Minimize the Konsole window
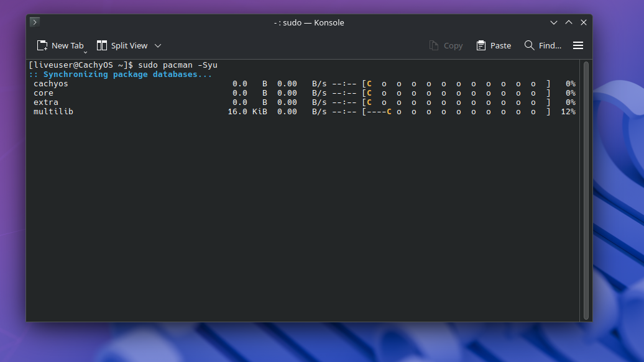 click(x=554, y=22)
